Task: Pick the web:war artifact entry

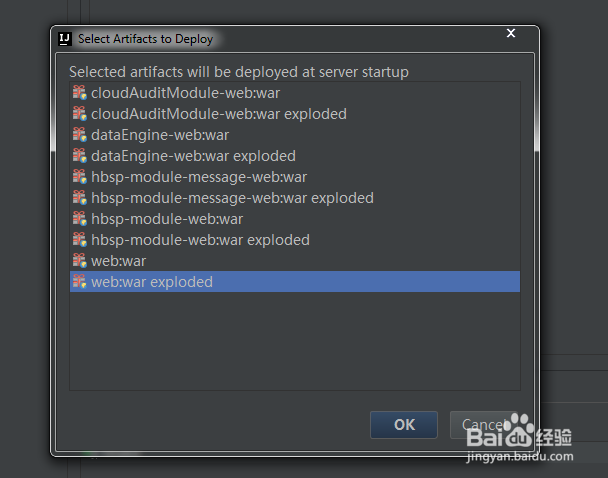Action: (x=118, y=261)
